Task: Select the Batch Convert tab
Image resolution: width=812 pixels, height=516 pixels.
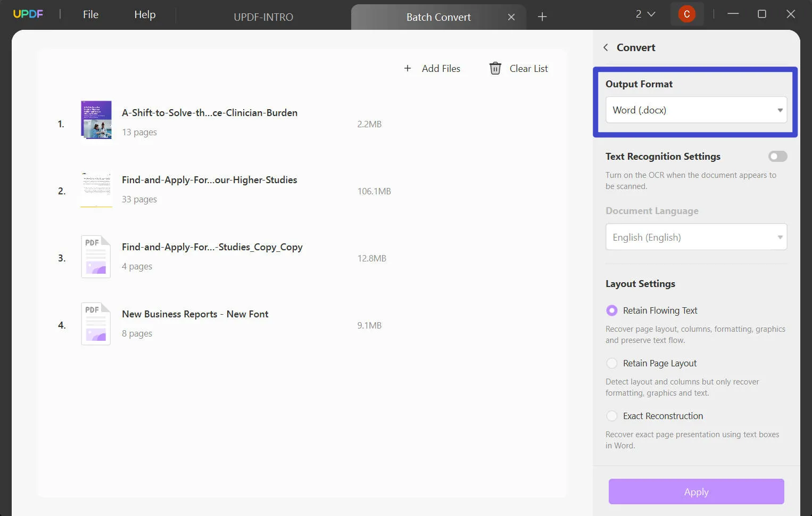Action: tap(438, 17)
